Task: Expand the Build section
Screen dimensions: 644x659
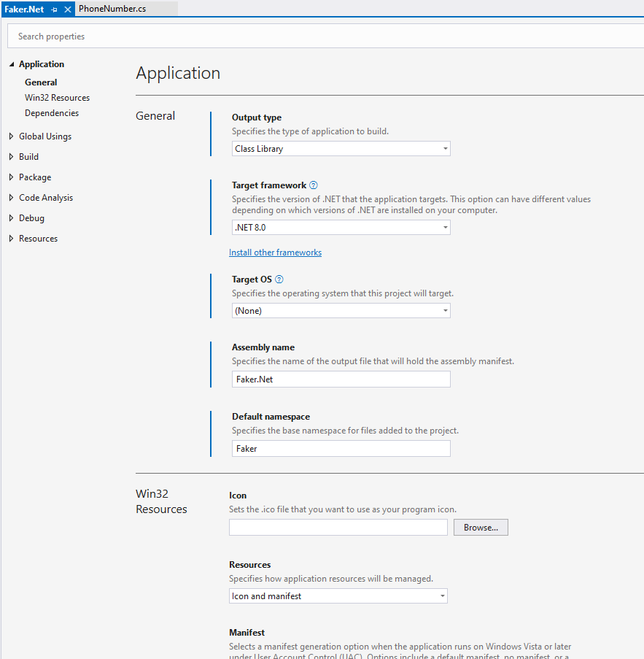Action: click(12, 157)
